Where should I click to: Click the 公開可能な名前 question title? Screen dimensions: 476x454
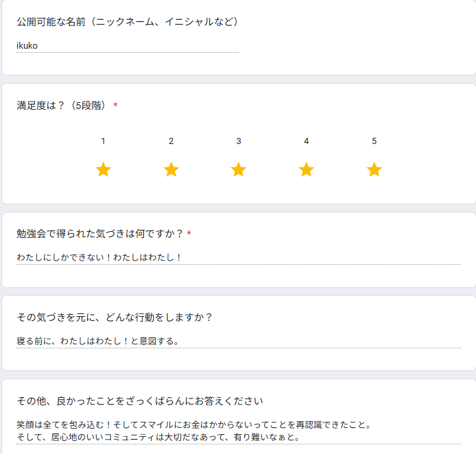coord(128,22)
